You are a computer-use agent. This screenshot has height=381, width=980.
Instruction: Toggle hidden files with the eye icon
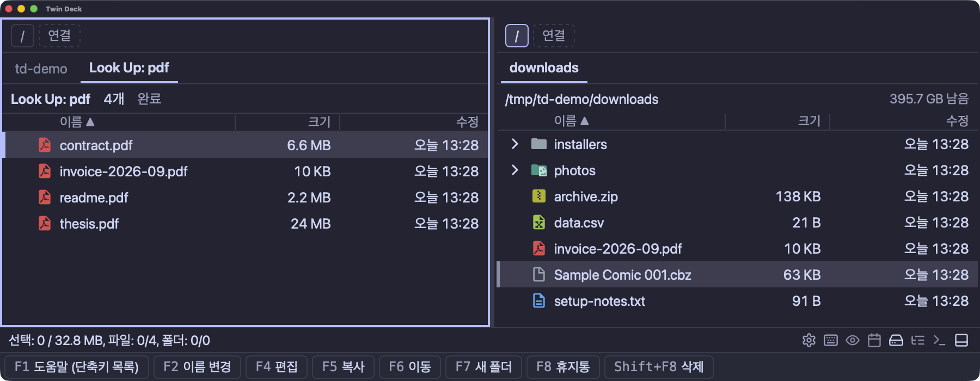(x=853, y=340)
